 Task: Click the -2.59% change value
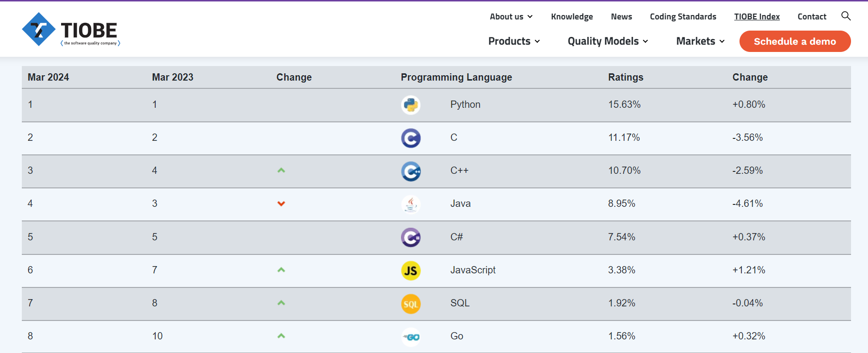point(747,170)
